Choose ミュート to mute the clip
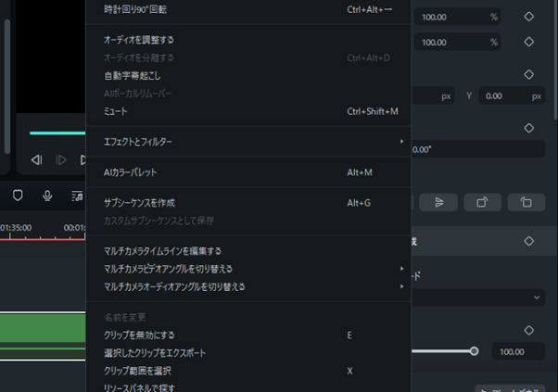The width and height of the screenshot is (558, 392). click(x=248, y=111)
